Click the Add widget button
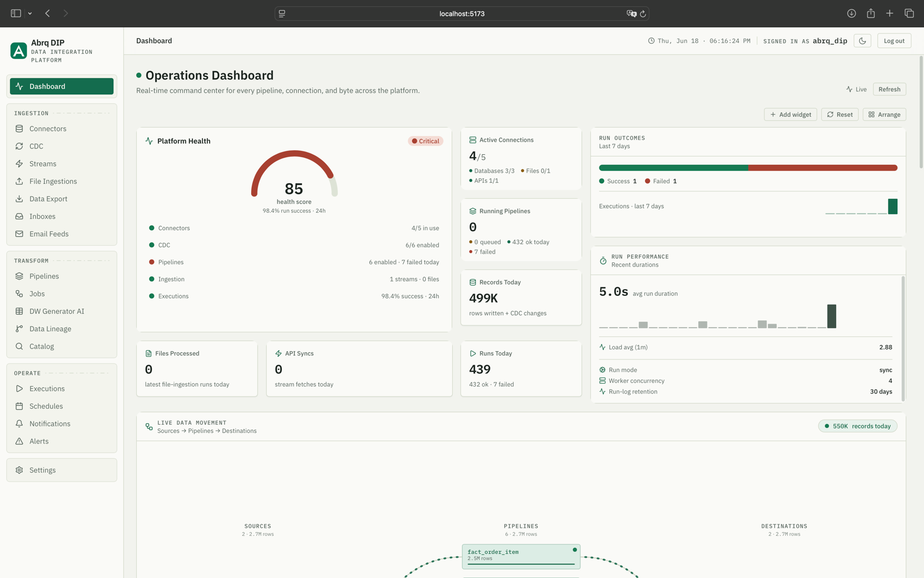The image size is (924, 578). click(x=791, y=114)
